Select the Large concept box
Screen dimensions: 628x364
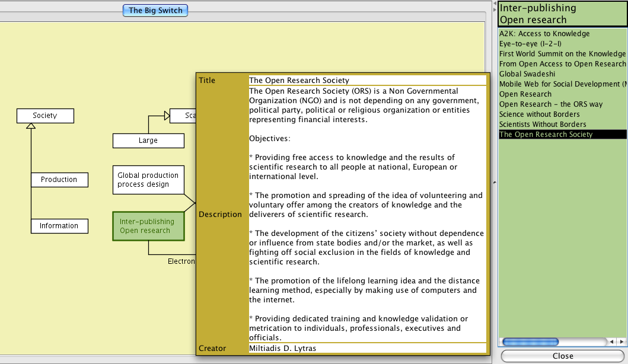[x=148, y=141]
